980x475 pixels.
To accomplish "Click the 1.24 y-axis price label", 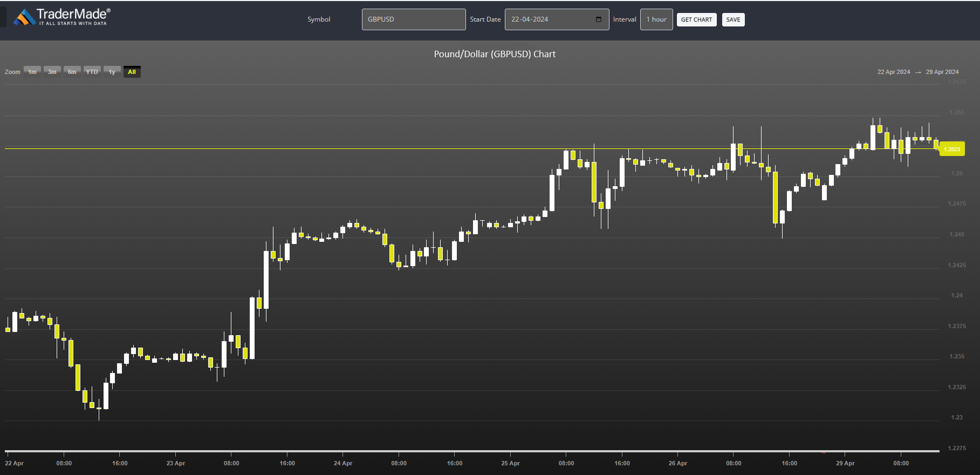I will coord(957,295).
